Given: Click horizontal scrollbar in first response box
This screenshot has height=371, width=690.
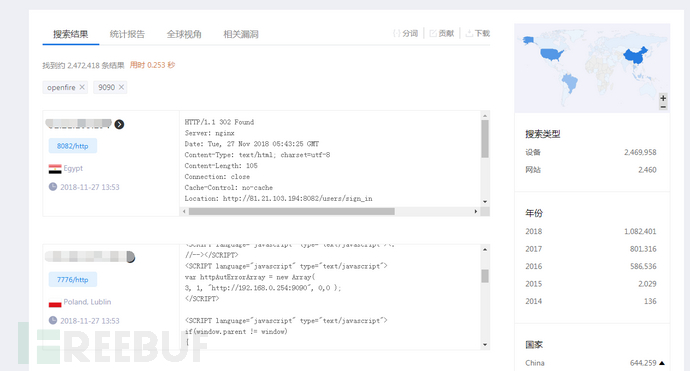Looking at the screenshot, I should pos(291,212).
